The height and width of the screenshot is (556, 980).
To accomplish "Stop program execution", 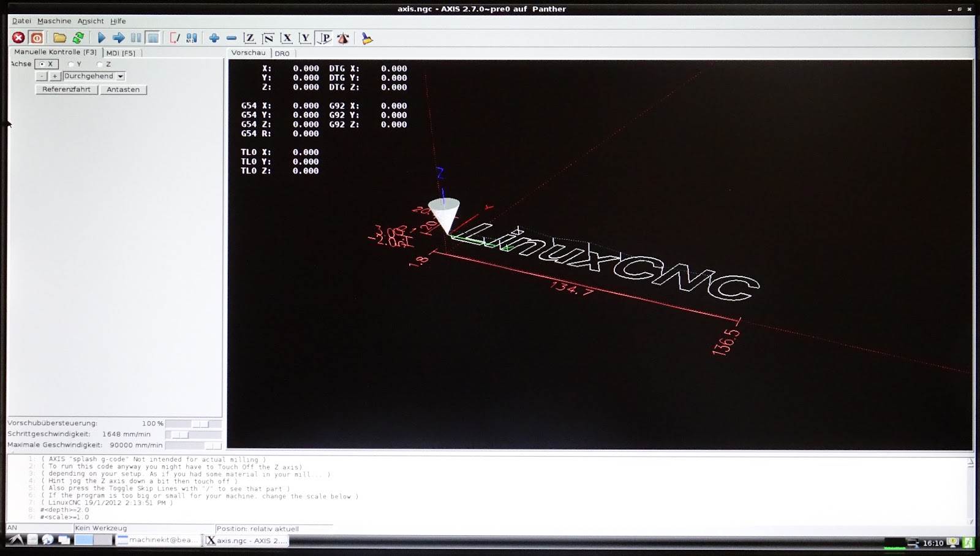I will point(153,38).
